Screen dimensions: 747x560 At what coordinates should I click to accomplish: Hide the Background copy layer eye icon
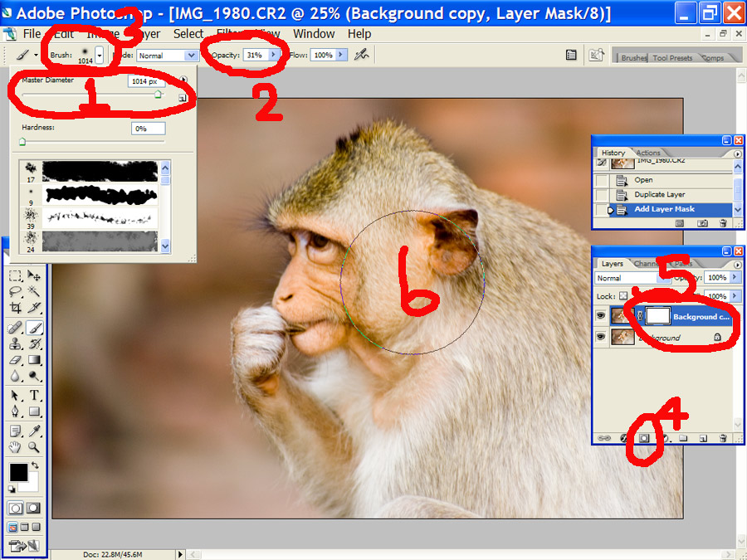click(601, 316)
